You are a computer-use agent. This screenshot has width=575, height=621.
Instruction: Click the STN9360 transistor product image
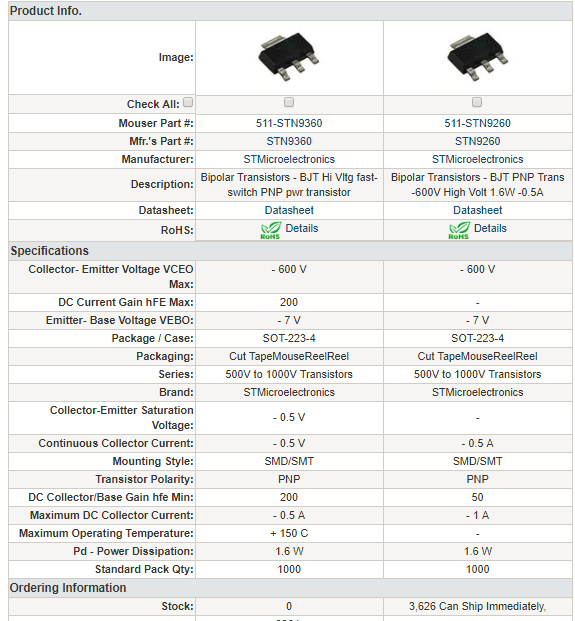point(289,58)
